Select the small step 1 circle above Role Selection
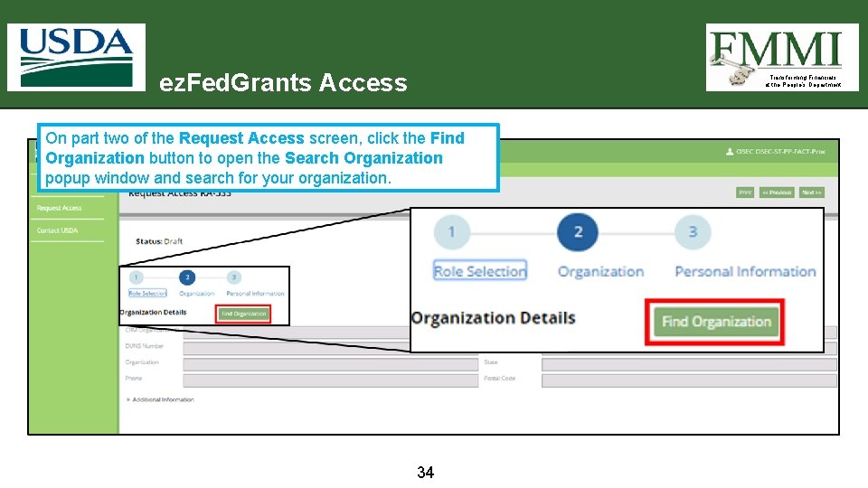Image resolution: width=868 pixels, height=488 pixels. 137,277
